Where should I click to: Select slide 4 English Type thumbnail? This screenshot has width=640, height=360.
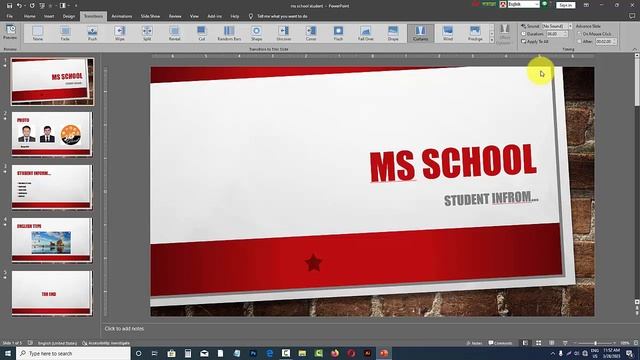(x=52, y=240)
